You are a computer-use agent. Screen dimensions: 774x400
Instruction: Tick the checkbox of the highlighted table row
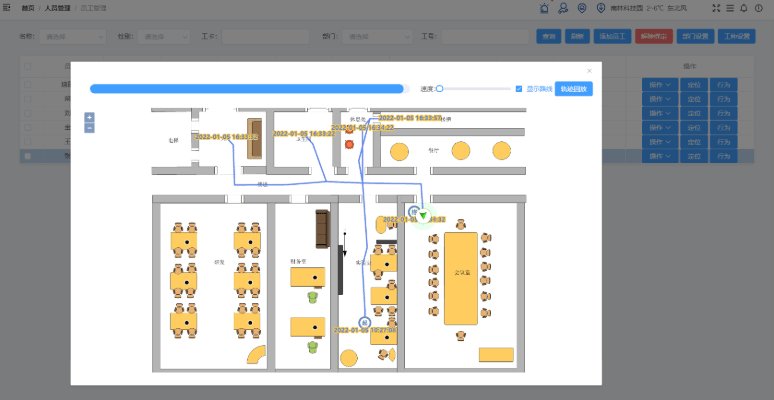(x=28, y=156)
